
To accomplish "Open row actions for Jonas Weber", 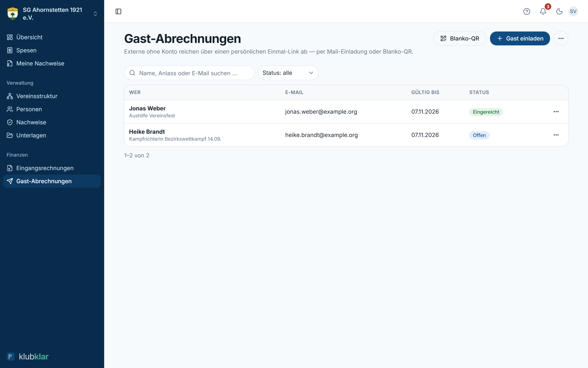I will 556,112.
